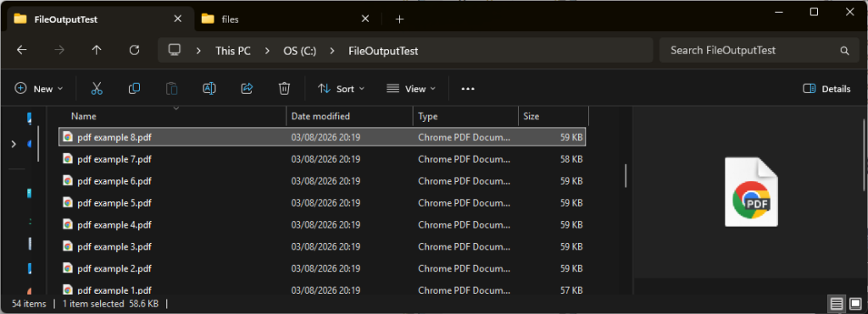
Task: Click Chrome icon of pdf example 5.pdf
Action: coord(68,203)
